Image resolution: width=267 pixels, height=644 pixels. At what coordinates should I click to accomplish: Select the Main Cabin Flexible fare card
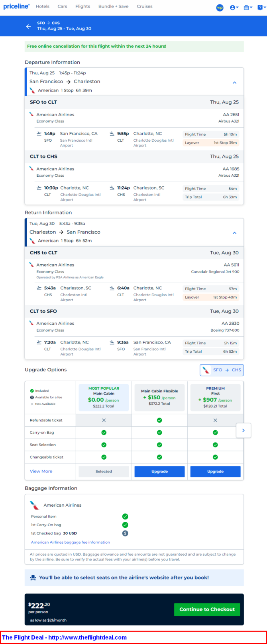point(159,397)
